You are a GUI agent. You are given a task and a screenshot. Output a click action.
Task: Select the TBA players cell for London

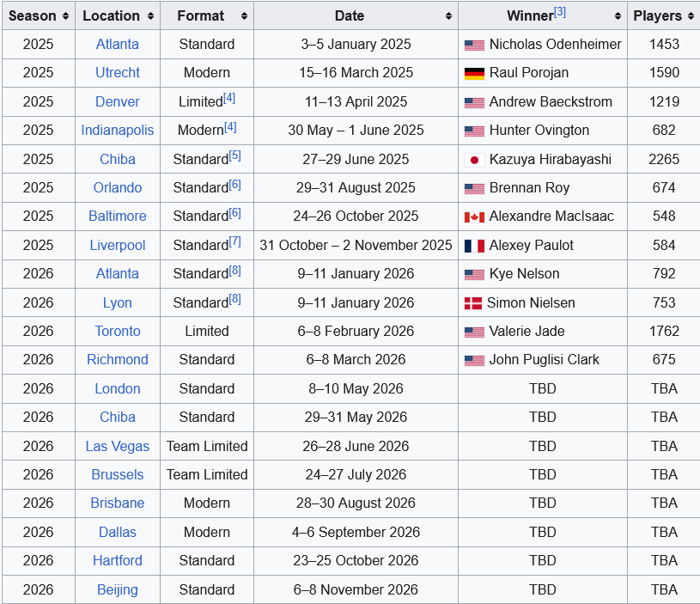(664, 388)
